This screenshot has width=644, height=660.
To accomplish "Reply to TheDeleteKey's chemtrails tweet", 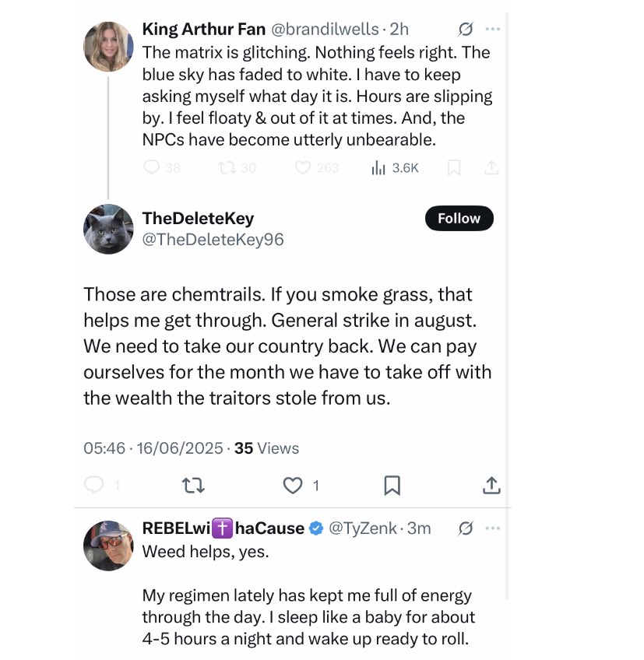I will pos(93,486).
